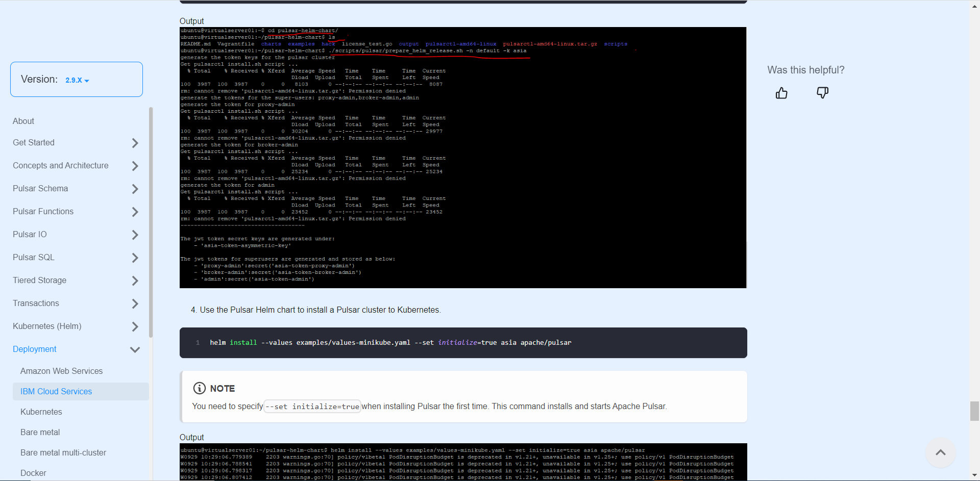Expand the Kubernetes (Helm) chevron
Screen dimensions: 980x481
[135, 326]
